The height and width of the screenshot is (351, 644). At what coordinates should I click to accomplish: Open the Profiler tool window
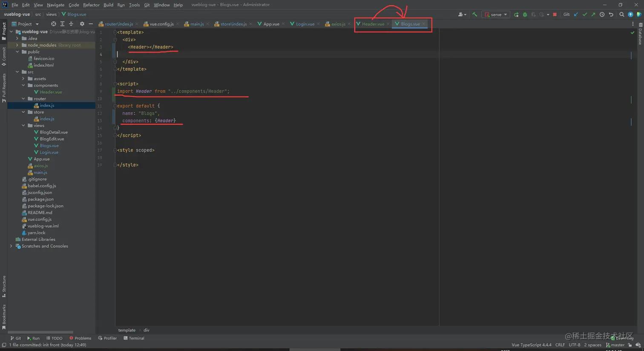click(x=107, y=338)
